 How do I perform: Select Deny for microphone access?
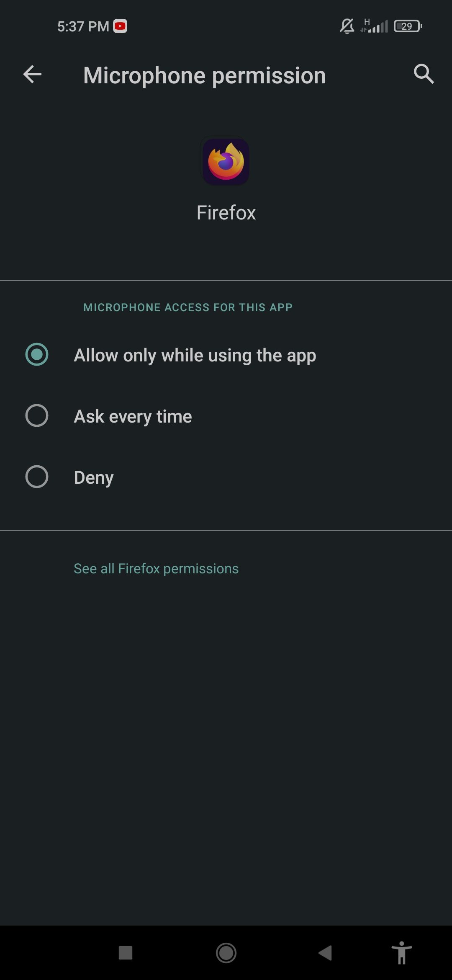pyautogui.click(x=93, y=477)
